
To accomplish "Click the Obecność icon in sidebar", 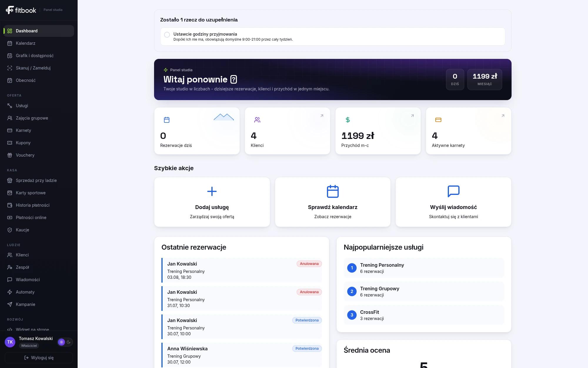I will 10,80.
